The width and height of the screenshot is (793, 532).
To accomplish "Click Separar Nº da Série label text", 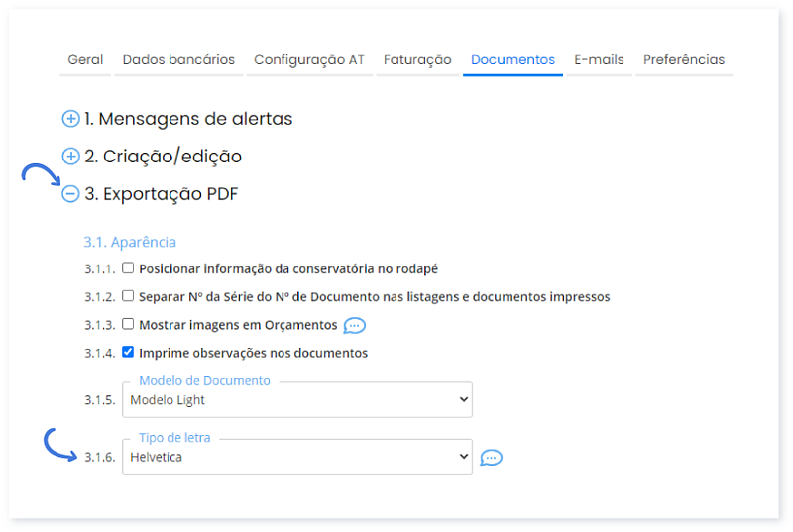I will coord(375,296).
